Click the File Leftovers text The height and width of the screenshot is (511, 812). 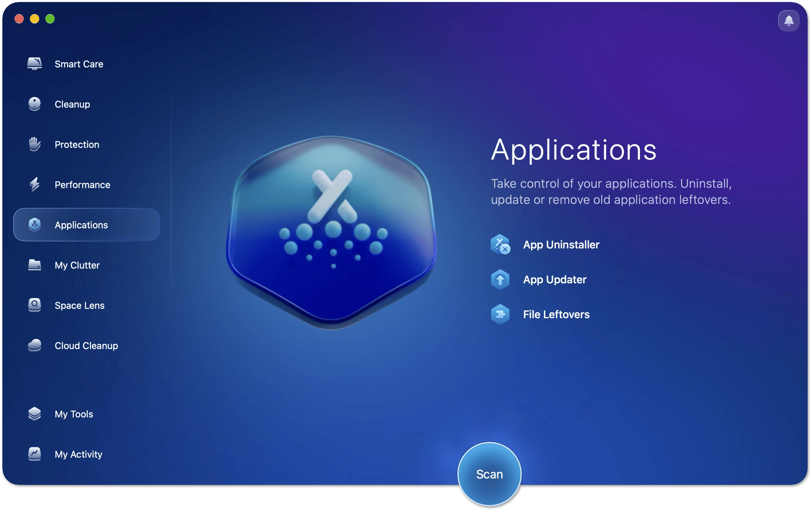(x=556, y=315)
